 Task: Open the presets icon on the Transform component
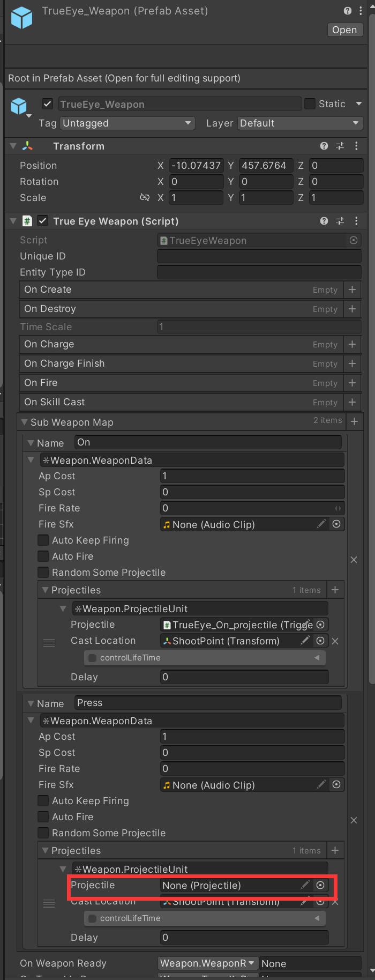coord(340,146)
